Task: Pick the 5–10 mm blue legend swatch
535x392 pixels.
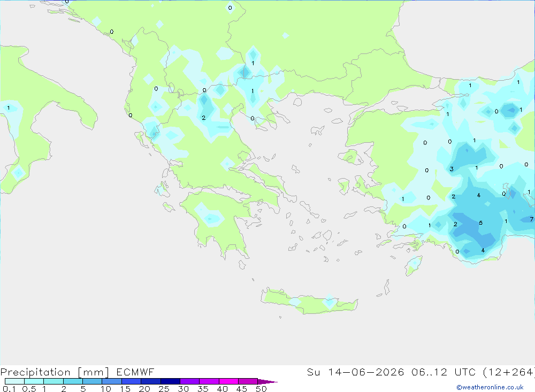Action: [92, 381]
